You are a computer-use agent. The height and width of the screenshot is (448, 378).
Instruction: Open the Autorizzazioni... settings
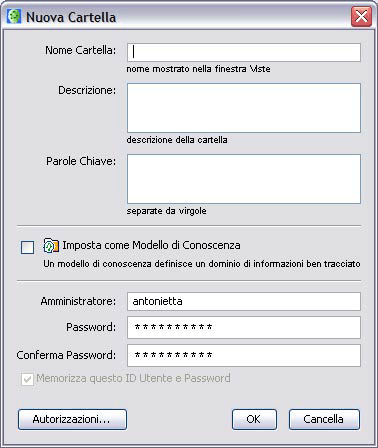click(72, 419)
